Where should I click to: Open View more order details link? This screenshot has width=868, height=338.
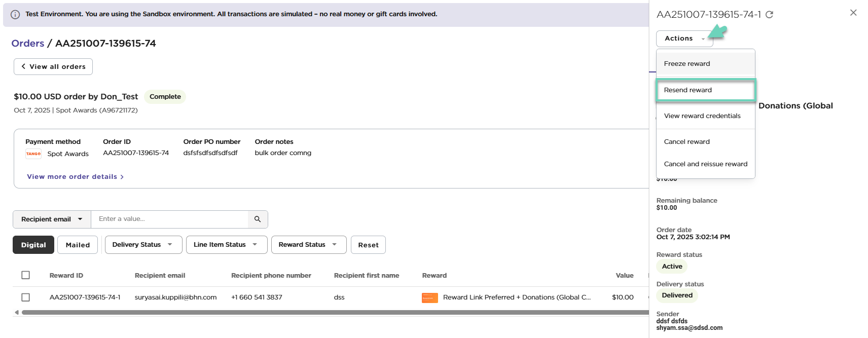tap(75, 177)
